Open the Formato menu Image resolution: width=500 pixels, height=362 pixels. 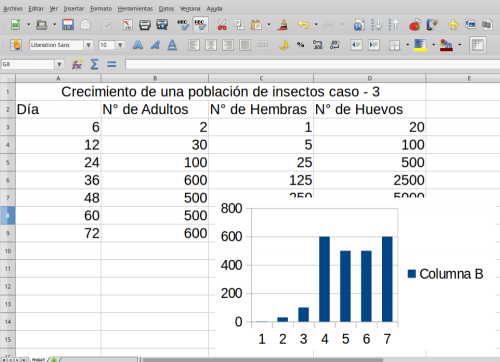tap(101, 8)
